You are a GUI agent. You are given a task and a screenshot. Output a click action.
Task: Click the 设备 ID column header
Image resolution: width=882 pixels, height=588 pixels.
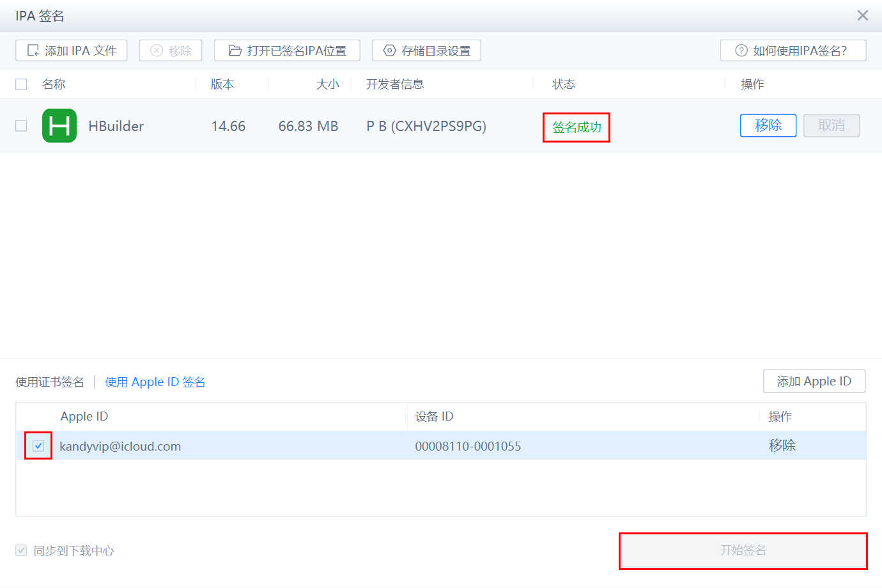pos(434,417)
